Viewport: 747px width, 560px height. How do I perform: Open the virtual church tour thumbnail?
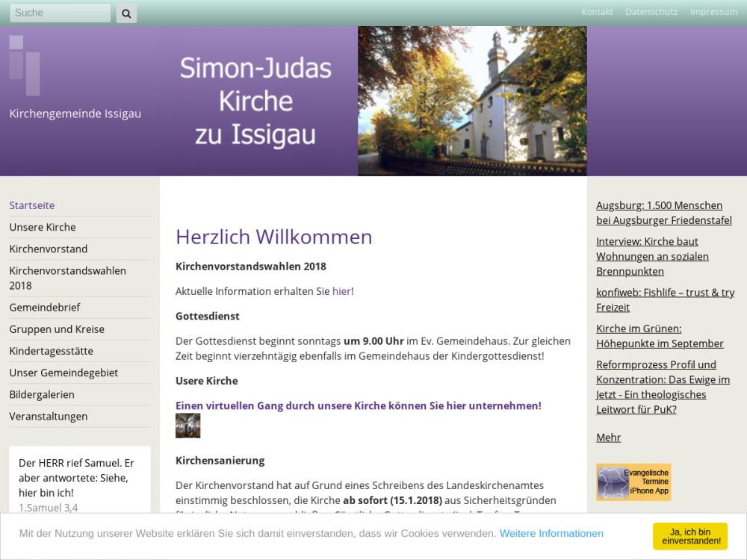click(x=187, y=426)
